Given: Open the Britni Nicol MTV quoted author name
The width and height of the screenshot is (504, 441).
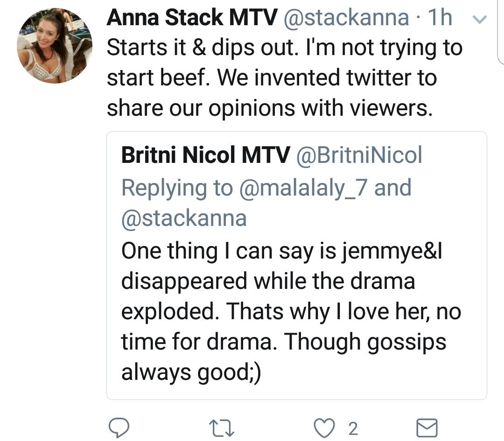Looking at the screenshot, I should pos(206,155).
